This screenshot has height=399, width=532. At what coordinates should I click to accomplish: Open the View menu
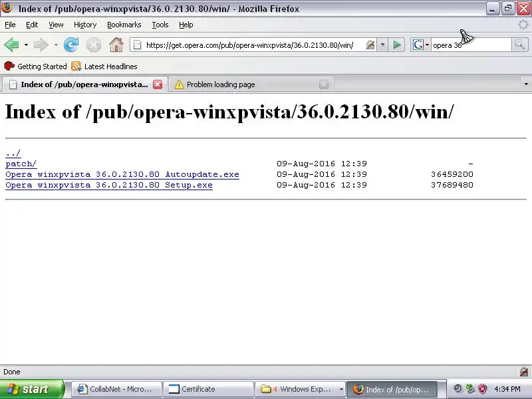(x=56, y=25)
